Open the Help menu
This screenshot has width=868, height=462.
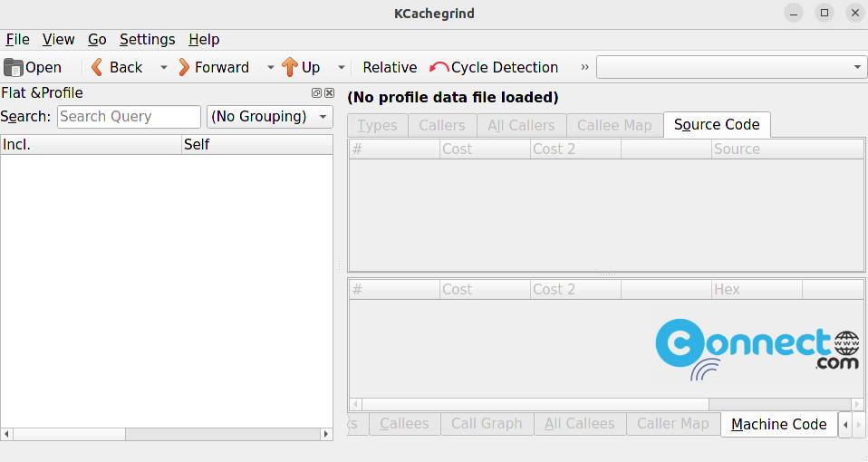(x=204, y=39)
